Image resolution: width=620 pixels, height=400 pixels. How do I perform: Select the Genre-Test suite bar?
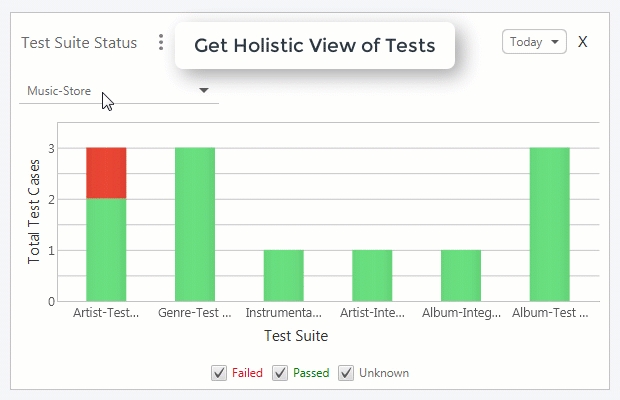point(195,224)
